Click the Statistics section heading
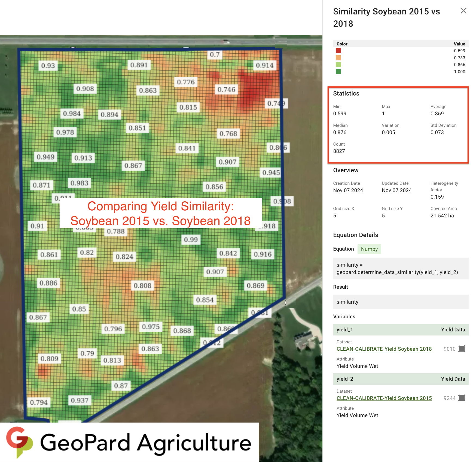The height and width of the screenshot is (462, 476). coord(346,94)
